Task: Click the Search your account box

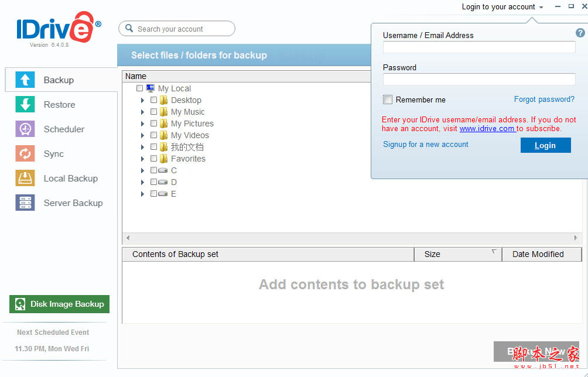Action: click(x=177, y=29)
